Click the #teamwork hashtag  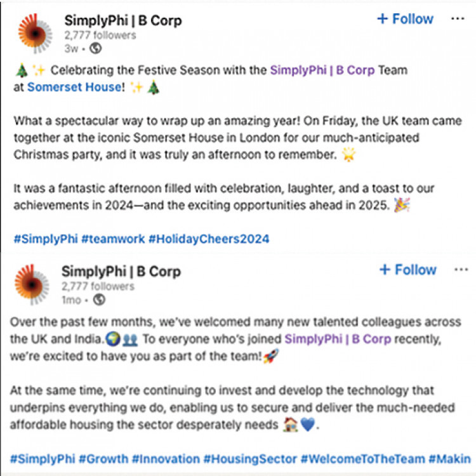[x=113, y=239]
